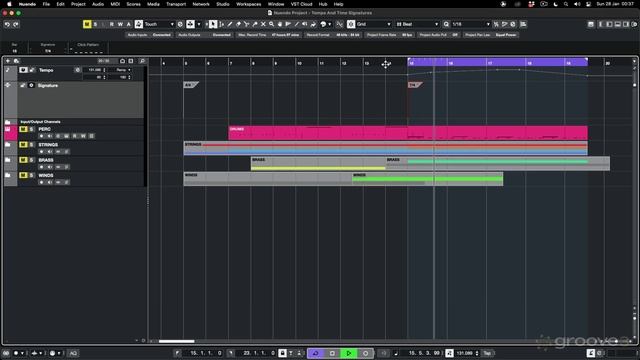
Task: Open the MIDI menu
Action: tap(116, 4)
